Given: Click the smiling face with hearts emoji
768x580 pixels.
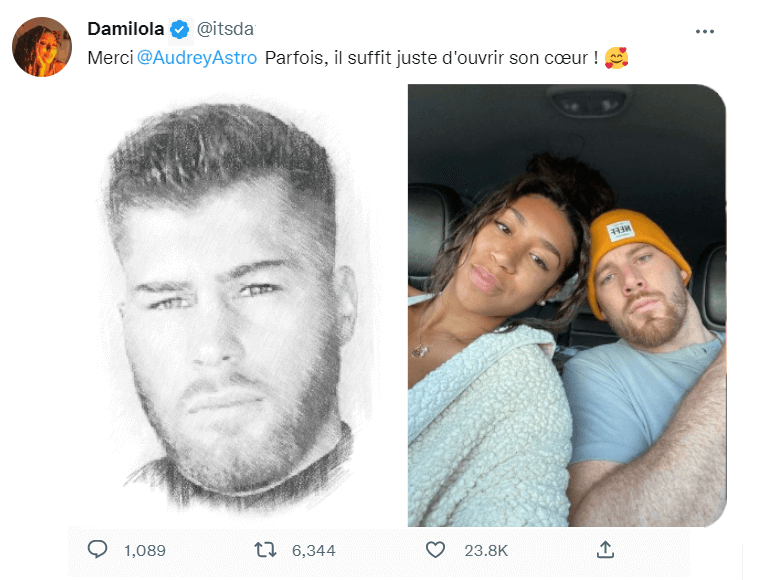Looking at the screenshot, I should (616, 59).
